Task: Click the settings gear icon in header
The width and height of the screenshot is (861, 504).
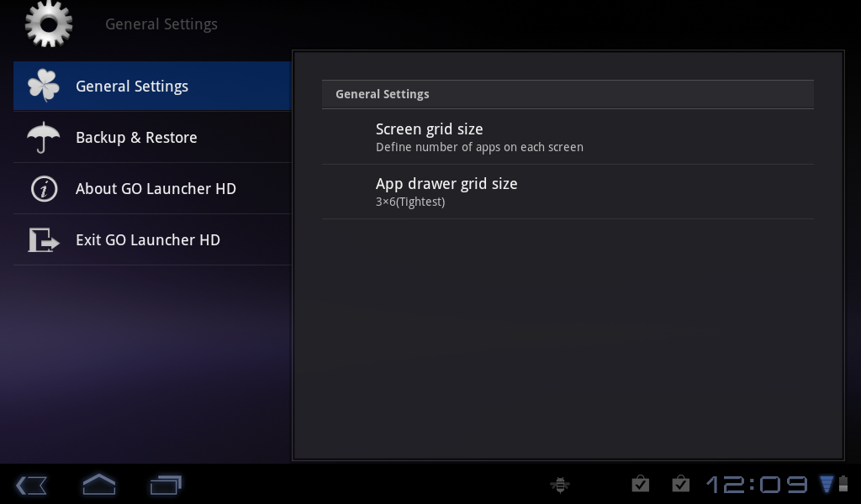Action: [x=49, y=24]
